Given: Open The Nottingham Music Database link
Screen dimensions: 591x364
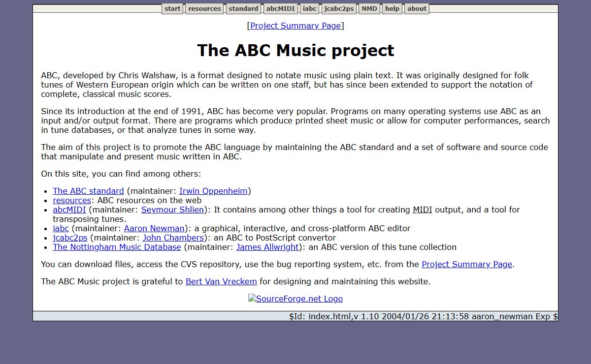Looking at the screenshot, I should point(117,247).
